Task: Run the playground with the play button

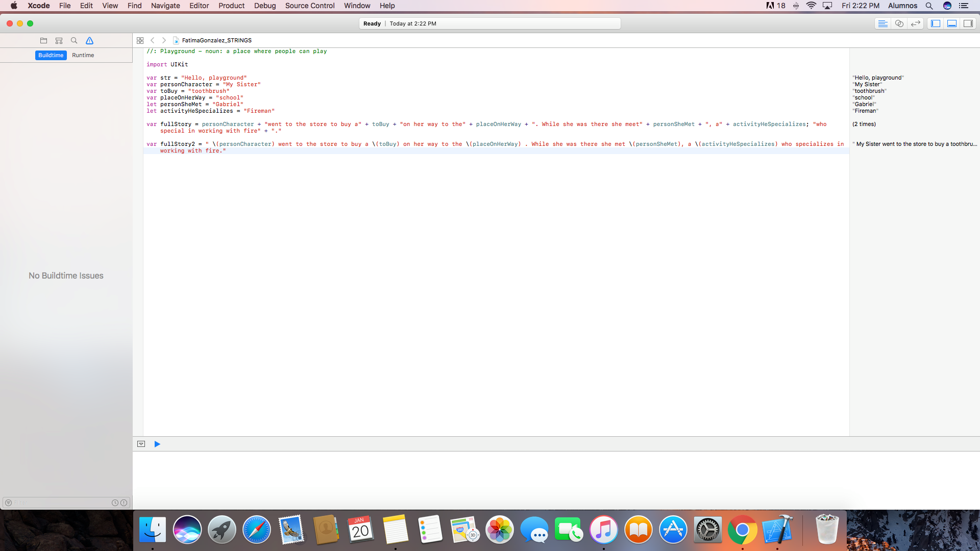Action: click(x=157, y=444)
